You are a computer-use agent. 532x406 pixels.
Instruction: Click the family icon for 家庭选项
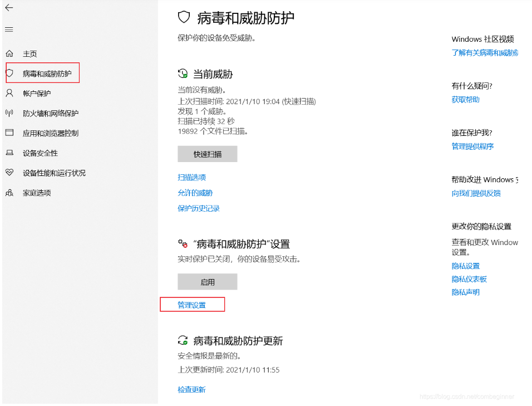coord(9,193)
